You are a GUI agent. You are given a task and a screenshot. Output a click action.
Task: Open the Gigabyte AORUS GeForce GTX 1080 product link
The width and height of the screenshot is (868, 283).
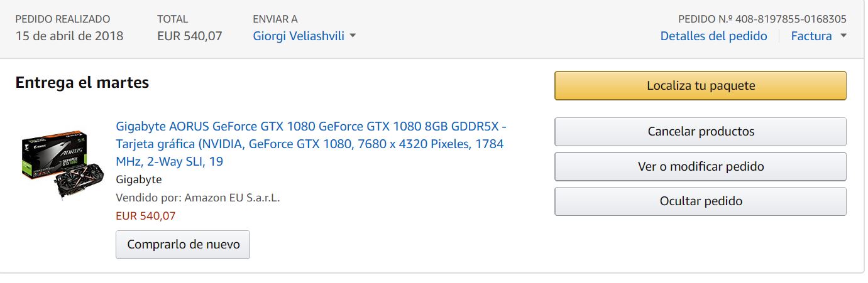click(310, 144)
